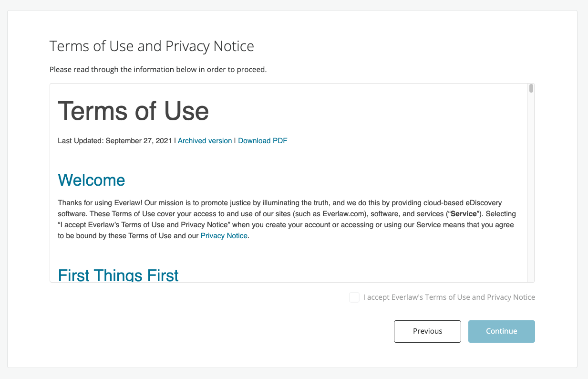This screenshot has width=588, height=379.
Task: Go back with the Previous button
Action: (427, 331)
